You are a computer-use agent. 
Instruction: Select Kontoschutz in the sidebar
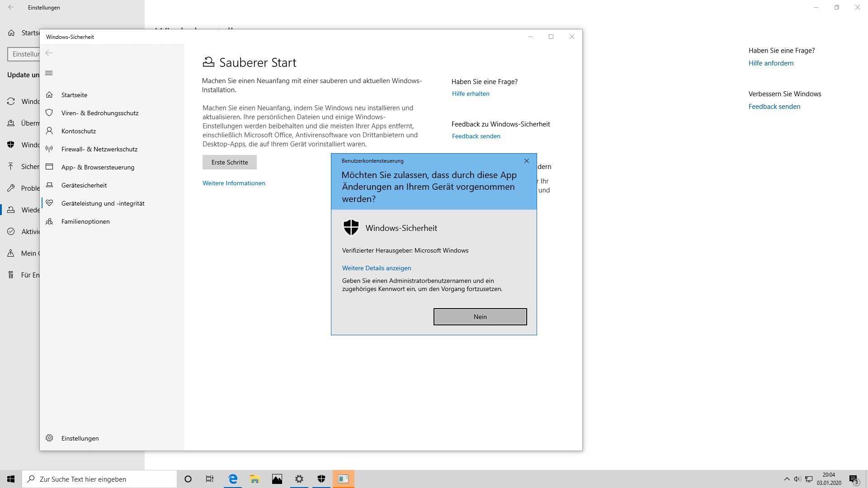(x=112, y=131)
